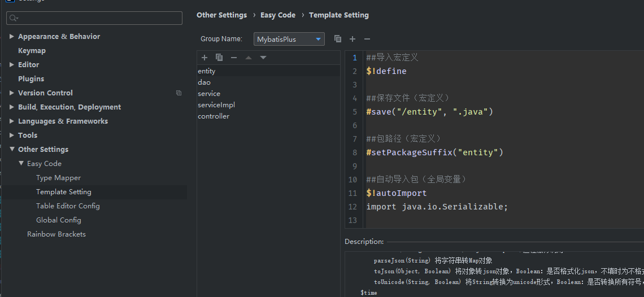Expand the Version Control section
Viewport: 644px width, 297px height.
pos(11,93)
